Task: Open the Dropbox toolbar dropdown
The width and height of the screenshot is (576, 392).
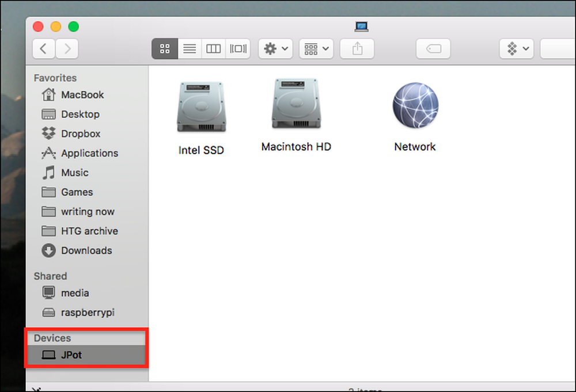Action: pos(517,49)
